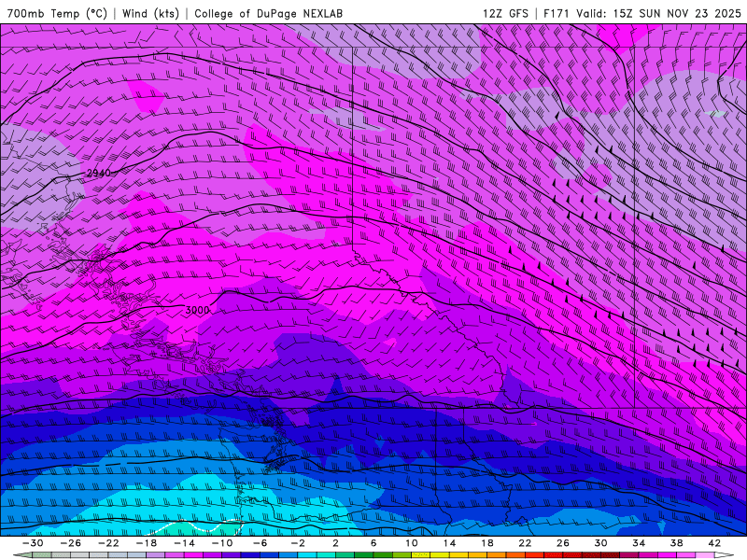Click the -10 value on the temperature scale
The width and height of the screenshot is (747, 560).
(222, 543)
